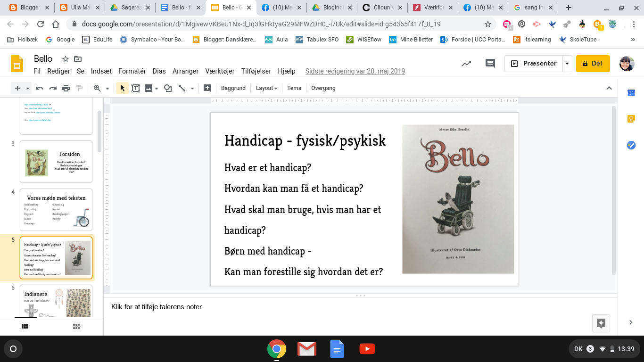
Task: Switch to the sang Google tab
Action: click(535, 8)
